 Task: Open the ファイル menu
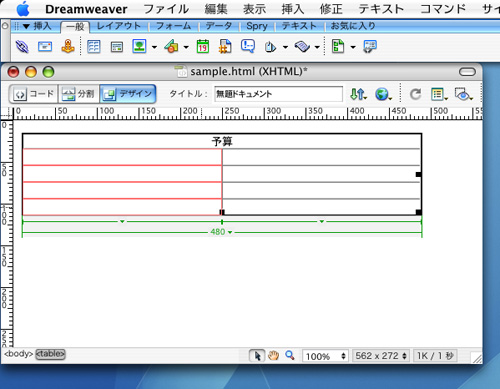[x=166, y=9]
